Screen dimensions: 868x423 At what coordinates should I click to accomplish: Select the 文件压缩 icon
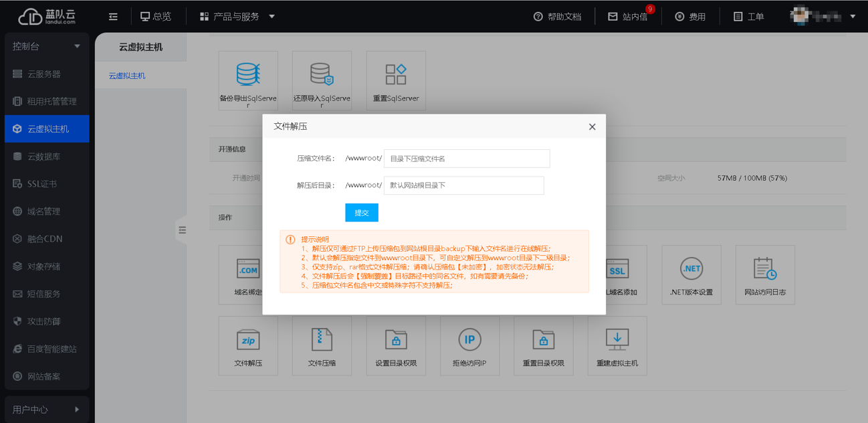pyautogui.click(x=322, y=345)
